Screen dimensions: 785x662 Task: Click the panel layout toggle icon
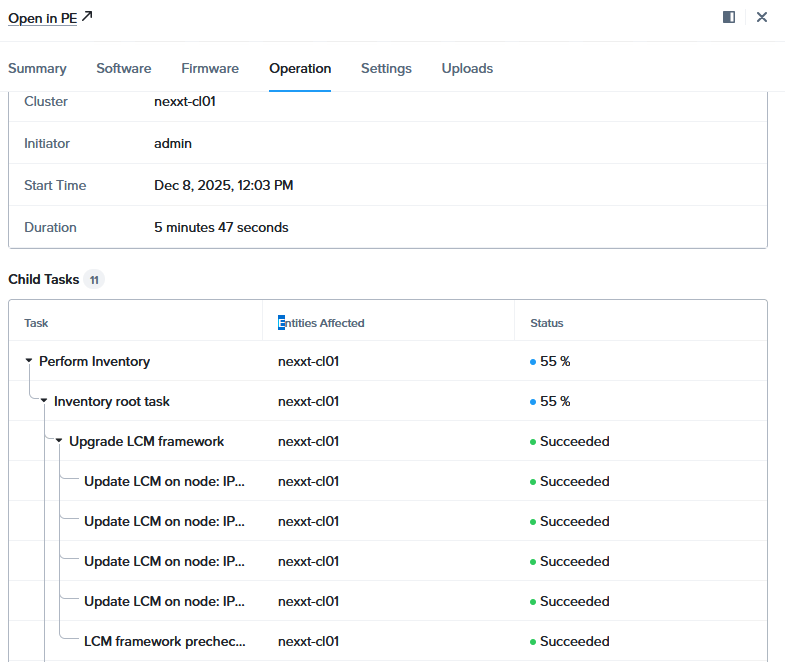[729, 17]
